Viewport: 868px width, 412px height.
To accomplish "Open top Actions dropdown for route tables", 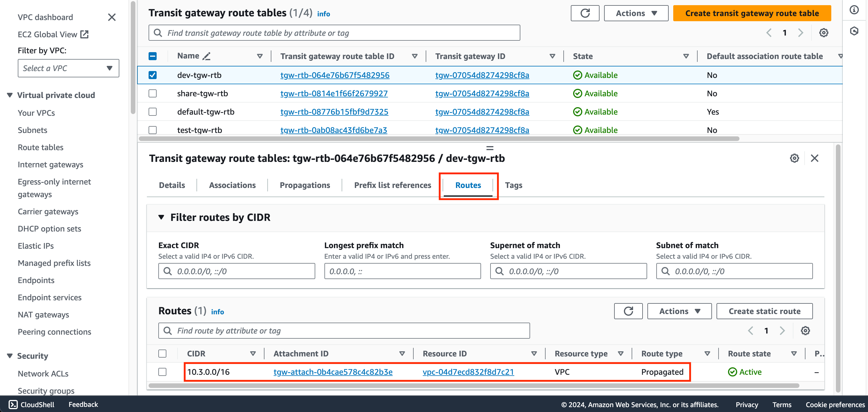I will point(636,13).
